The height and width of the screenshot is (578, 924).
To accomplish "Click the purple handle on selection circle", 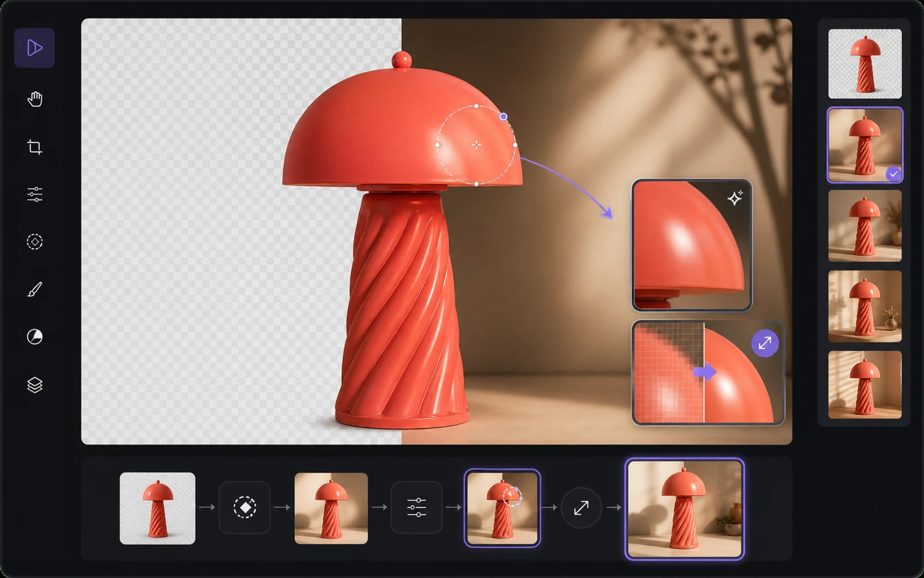I will coord(504,117).
